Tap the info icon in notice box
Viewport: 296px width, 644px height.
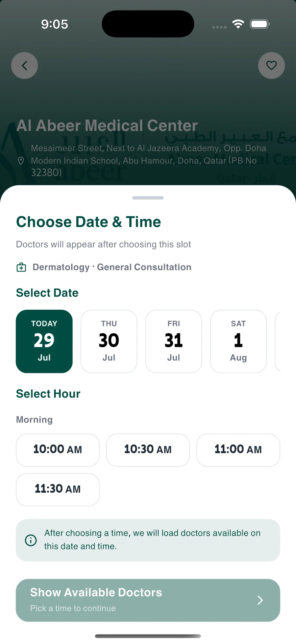(31, 540)
